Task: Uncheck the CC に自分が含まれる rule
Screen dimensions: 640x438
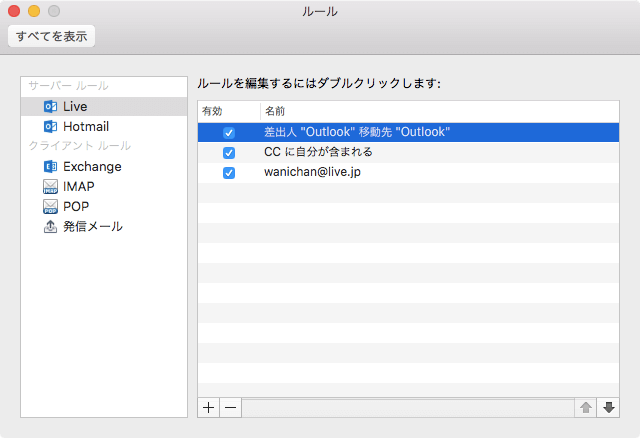Action: coord(229,153)
